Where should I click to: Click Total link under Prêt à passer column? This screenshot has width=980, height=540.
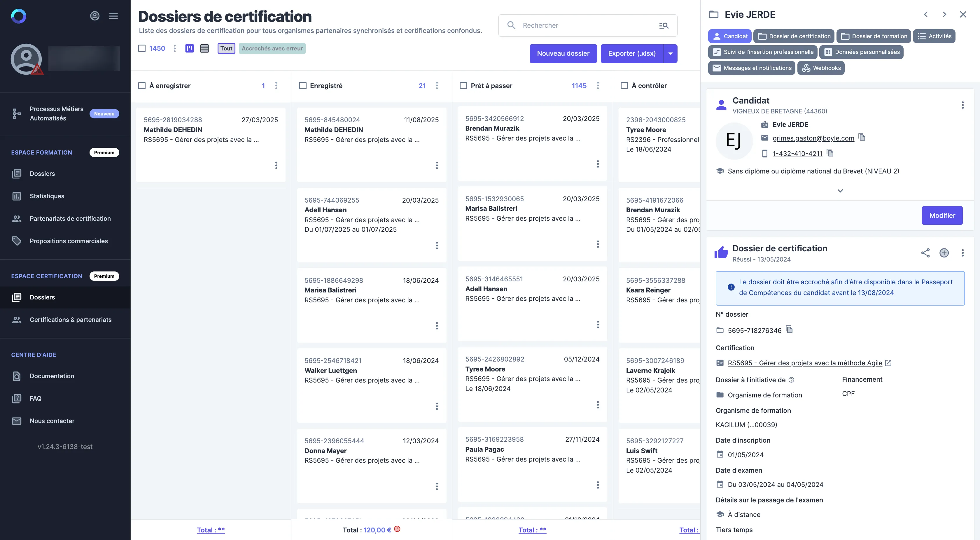click(x=532, y=530)
